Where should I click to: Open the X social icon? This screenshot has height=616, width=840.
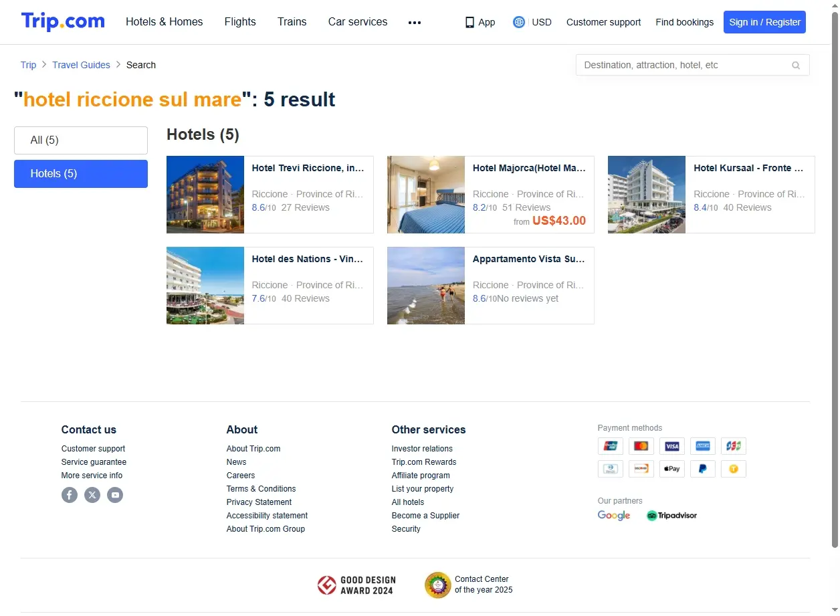click(92, 495)
